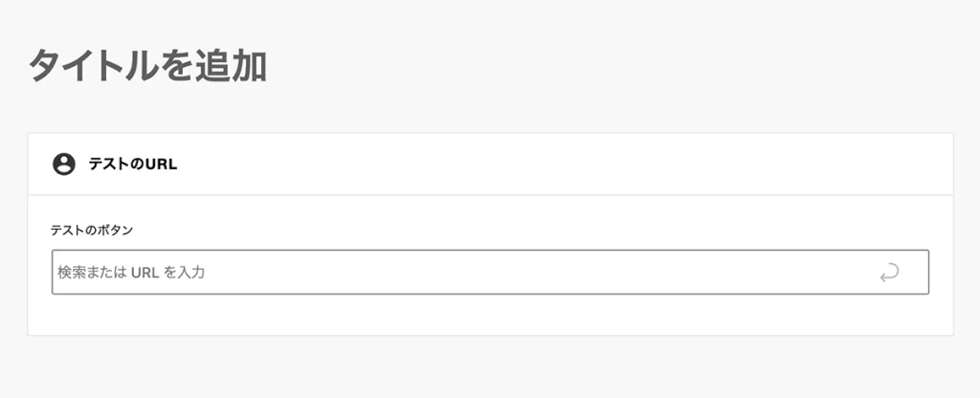
Task: Click the person icon beside テストのURL
Action: click(x=64, y=164)
